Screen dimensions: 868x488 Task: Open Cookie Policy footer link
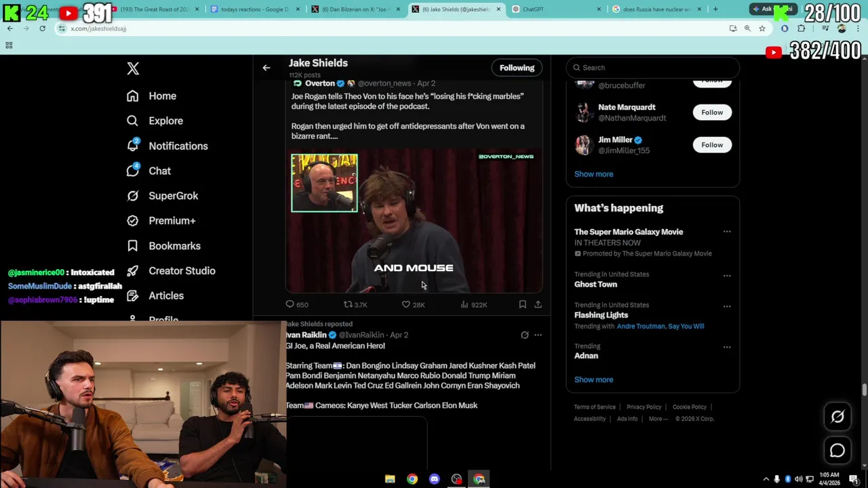coord(689,407)
